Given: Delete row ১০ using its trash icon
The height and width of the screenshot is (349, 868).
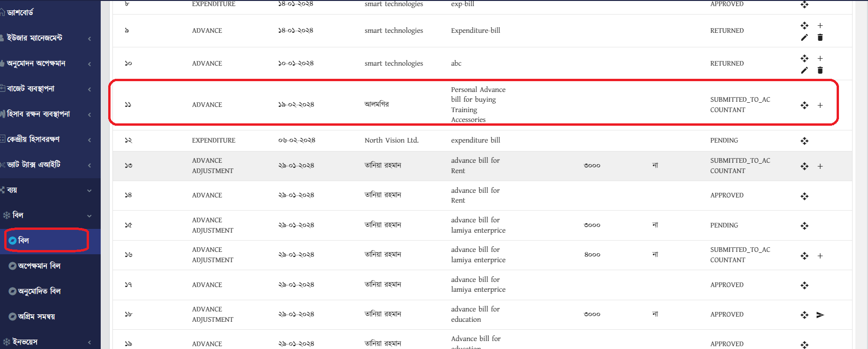Looking at the screenshot, I should click(820, 70).
